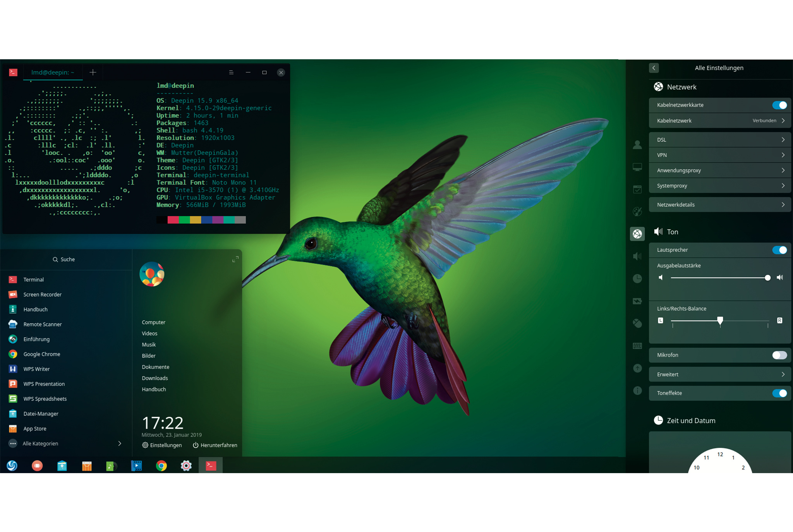This screenshot has width=793, height=532.
Task: Enable the Mikrofon switch
Action: pyautogui.click(x=779, y=355)
